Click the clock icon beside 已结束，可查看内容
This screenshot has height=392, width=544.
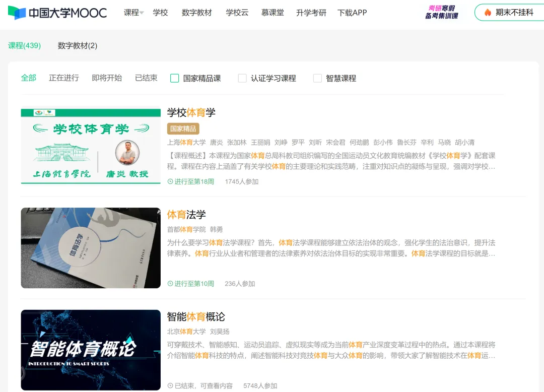pyautogui.click(x=170, y=385)
